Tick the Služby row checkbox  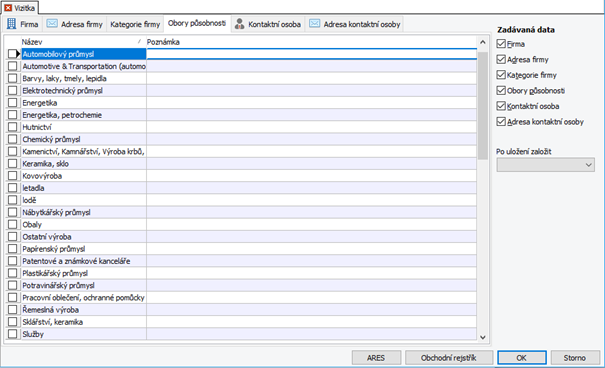[x=12, y=334]
